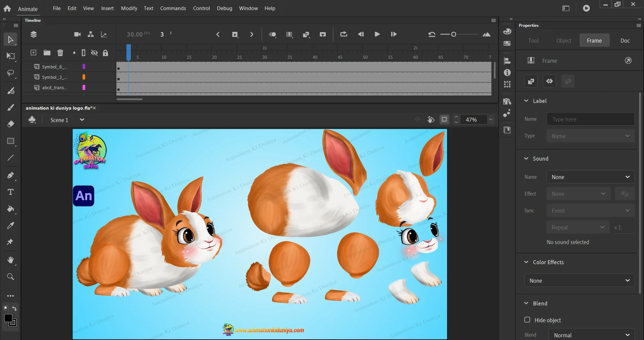Select the Eraser tool
The width and height of the screenshot is (644, 340).
11,124
